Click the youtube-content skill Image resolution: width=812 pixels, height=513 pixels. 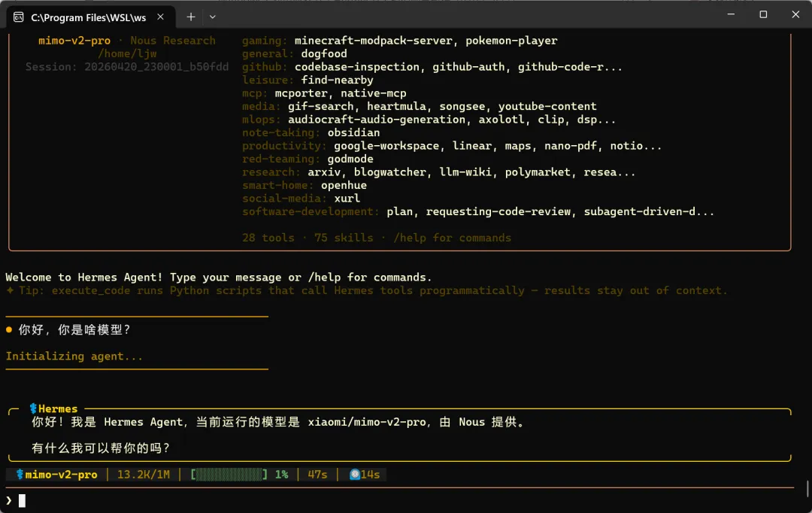click(547, 106)
